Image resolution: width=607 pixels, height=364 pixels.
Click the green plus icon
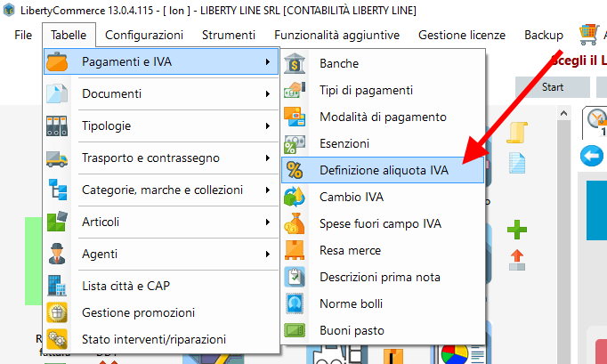pyautogui.click(x=517, y=230)
